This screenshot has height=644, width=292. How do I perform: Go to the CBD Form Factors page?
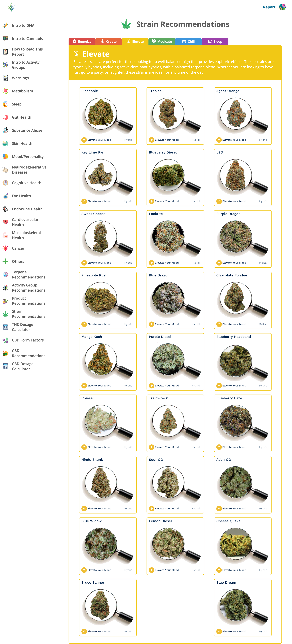[x=28, y=340]
